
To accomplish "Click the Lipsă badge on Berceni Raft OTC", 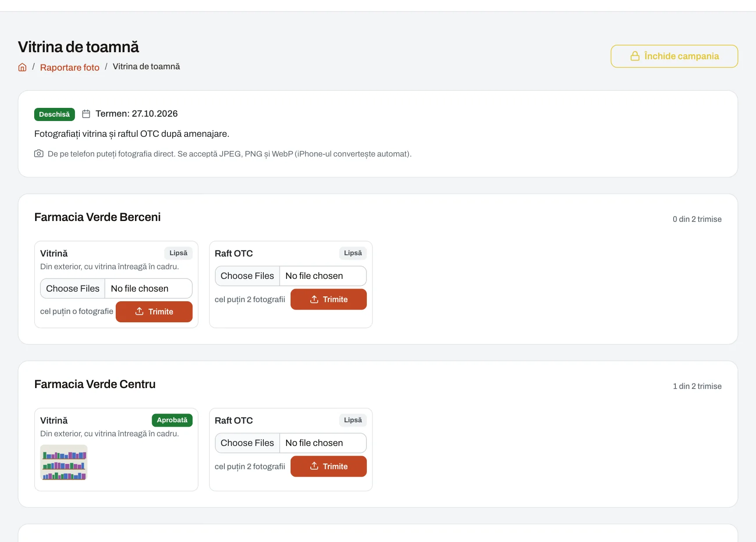I will 353,253.
